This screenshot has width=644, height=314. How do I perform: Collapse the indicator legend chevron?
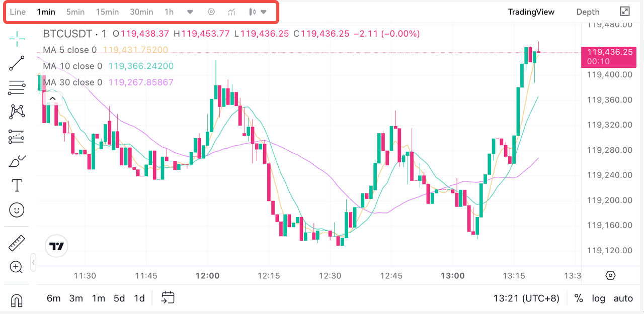pyautogui.click(x=52, y=98)
